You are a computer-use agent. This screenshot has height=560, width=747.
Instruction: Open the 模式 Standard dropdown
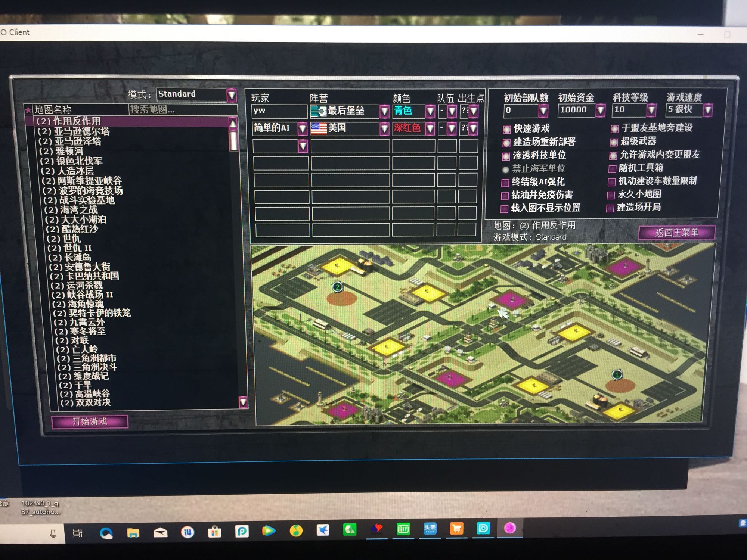coord(232,95)
